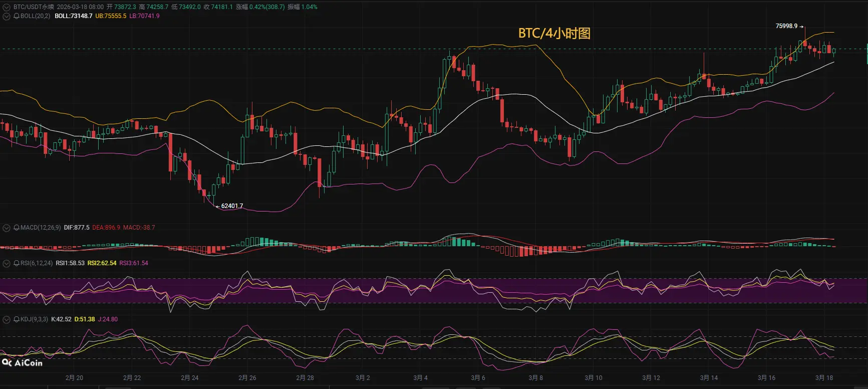Click the 3月 10 date on time axis
Image resolution: width=868 pixels, height=389 pixels.
tap(594, 378)
